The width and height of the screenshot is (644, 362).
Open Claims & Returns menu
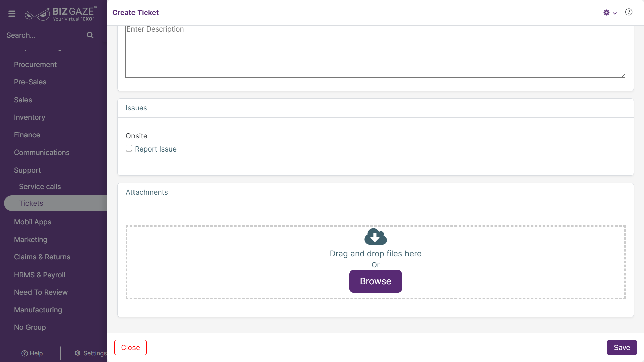point(42,257)
